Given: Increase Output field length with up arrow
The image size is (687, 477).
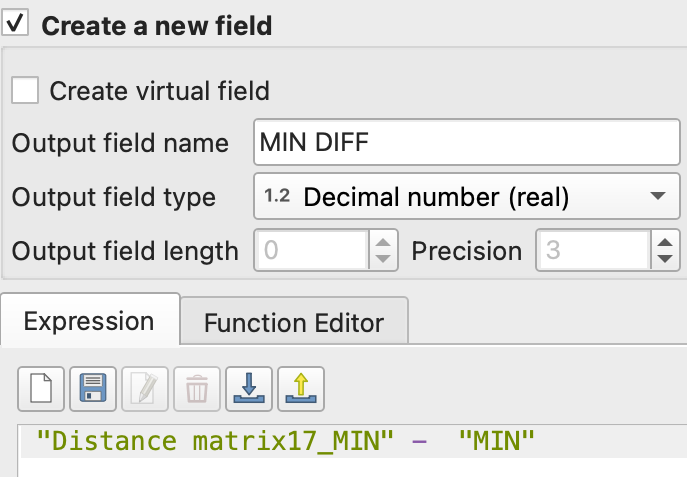Looking at the screenshot, I should 383,241.
